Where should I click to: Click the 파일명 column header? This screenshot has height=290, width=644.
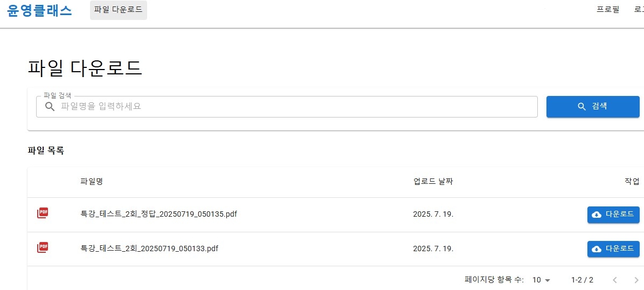(92, 182)
